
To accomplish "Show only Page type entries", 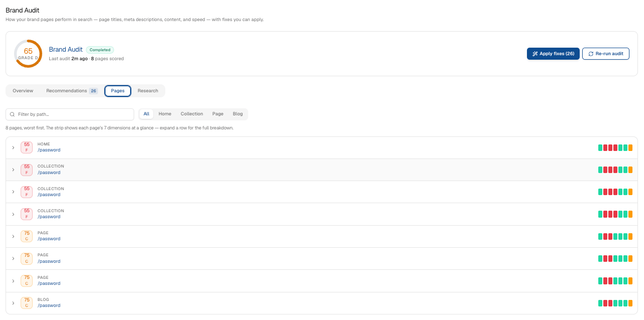I will pyautogui.click(x=218, y=114).
